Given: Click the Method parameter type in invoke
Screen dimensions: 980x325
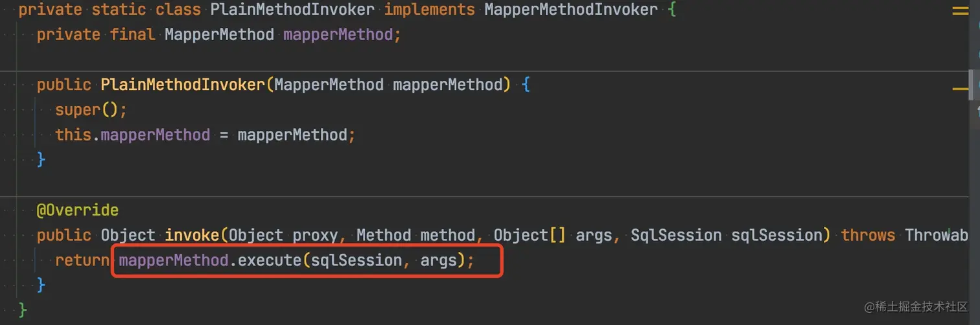Looking at the screenshot, I should coord(384,235).
